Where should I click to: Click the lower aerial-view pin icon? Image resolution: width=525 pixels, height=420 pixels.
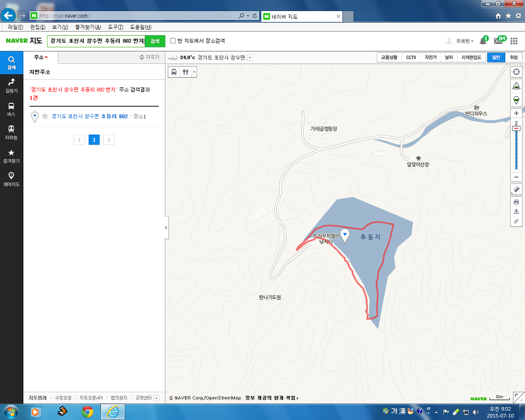click(516, 100)
